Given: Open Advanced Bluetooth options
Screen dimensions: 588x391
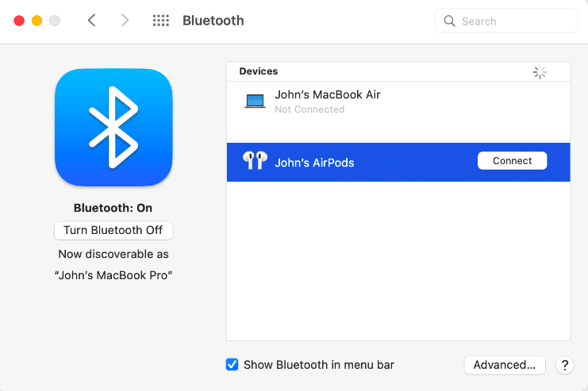Looking at the screenshot, I should (x=505, y=365).
